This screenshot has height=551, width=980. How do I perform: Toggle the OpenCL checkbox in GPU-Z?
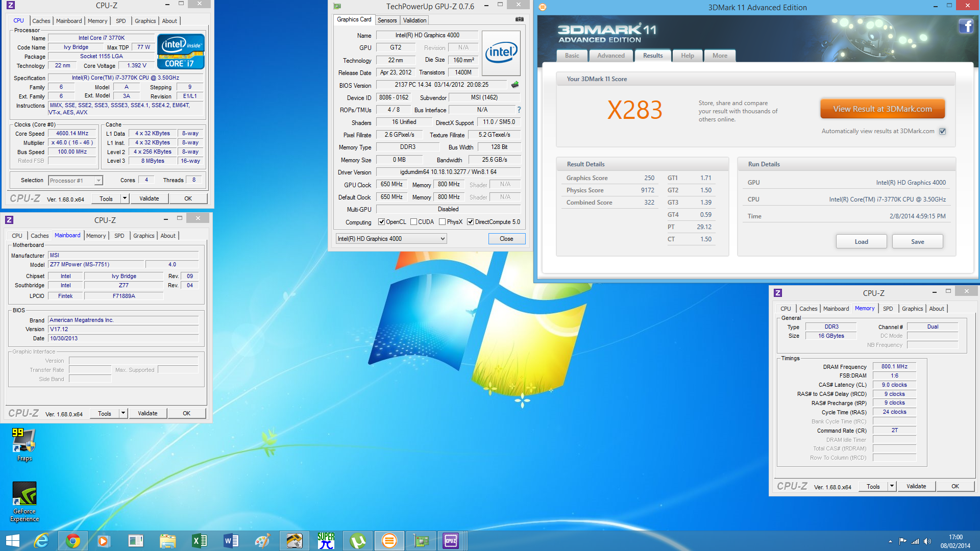point(381,222)
